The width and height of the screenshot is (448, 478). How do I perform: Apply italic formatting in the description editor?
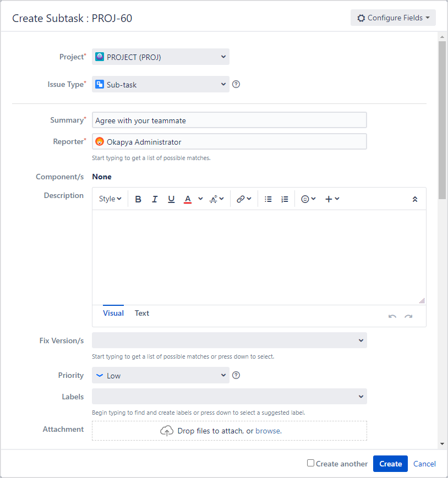click(x=155, y=199)
